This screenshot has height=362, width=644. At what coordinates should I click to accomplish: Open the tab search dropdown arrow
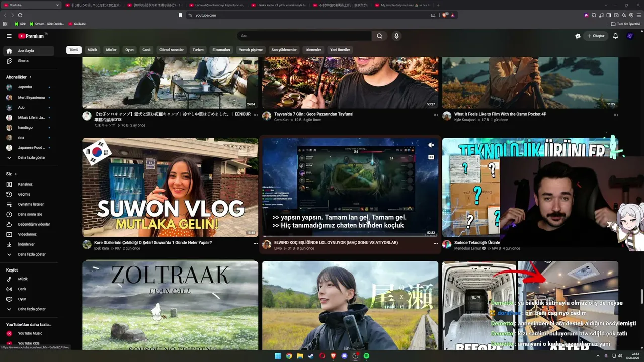tap(606, 5)
